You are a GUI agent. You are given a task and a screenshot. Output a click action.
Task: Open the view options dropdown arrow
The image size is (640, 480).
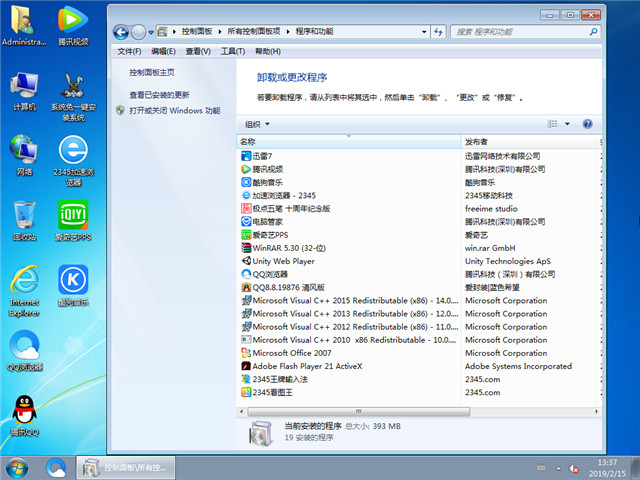click(x=567, y=124)
